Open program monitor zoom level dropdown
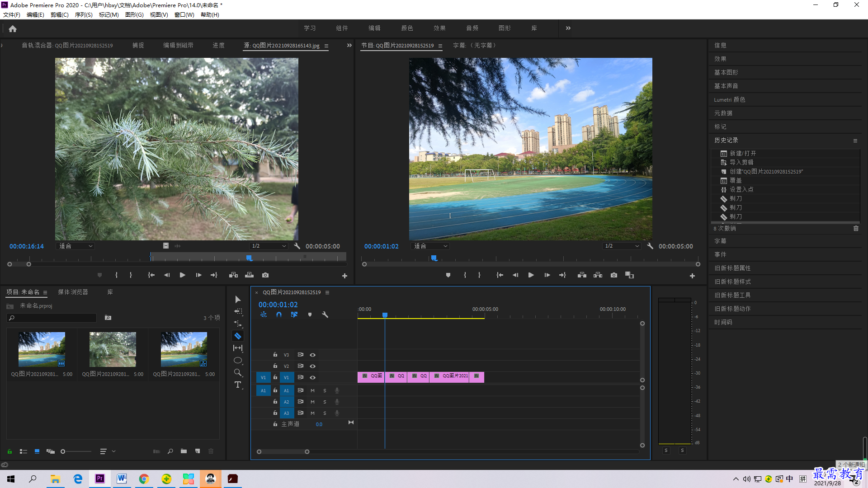 tap(430, 246)
